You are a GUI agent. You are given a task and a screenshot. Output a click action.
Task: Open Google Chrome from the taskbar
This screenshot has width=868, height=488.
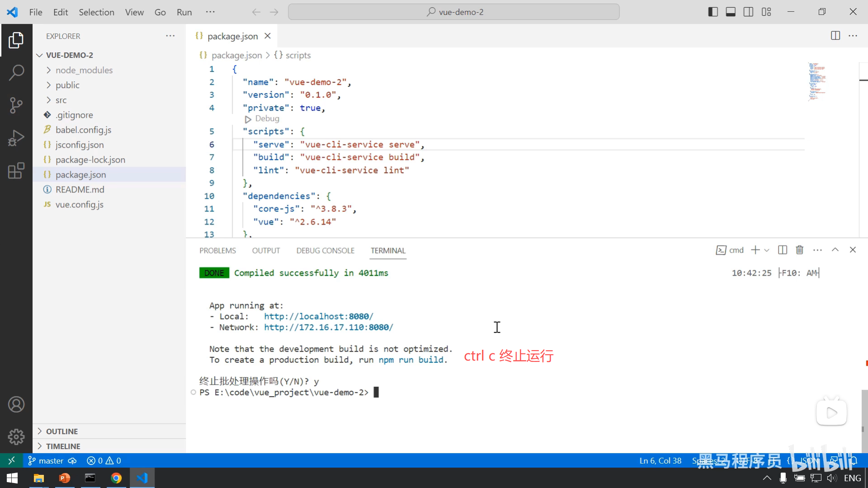[x=116, y=478]
